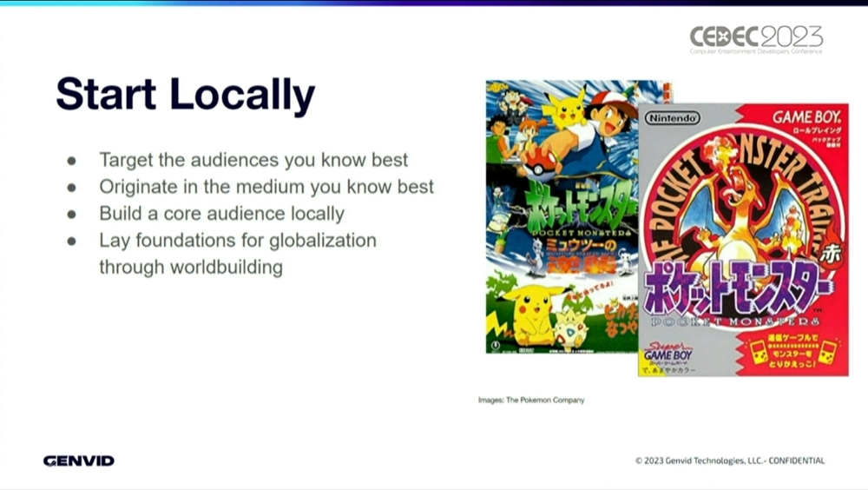The height and width of the screenshot is (490, 868).
Task: Click the GAME BOY label on box
Action: (807, 117)
